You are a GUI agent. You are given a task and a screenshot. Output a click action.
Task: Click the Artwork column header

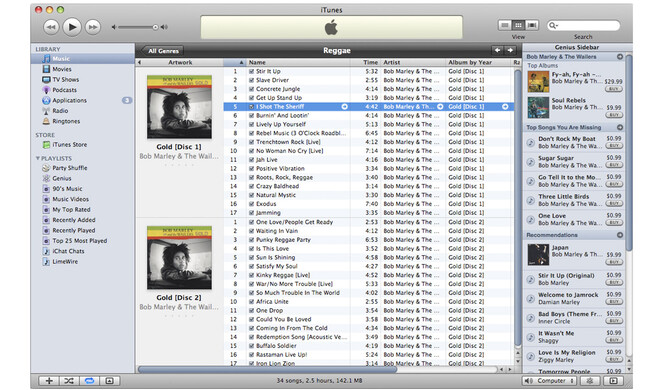coord(180,62)
